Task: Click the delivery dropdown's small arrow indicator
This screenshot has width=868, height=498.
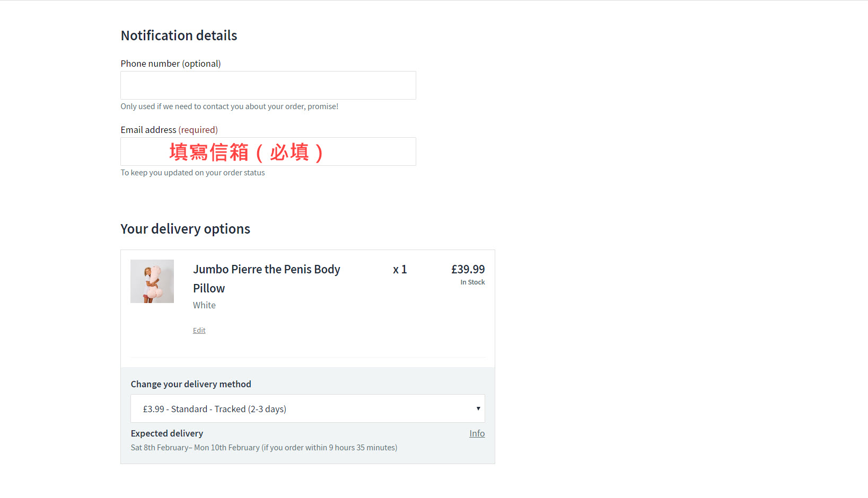Action: (478, 408)
